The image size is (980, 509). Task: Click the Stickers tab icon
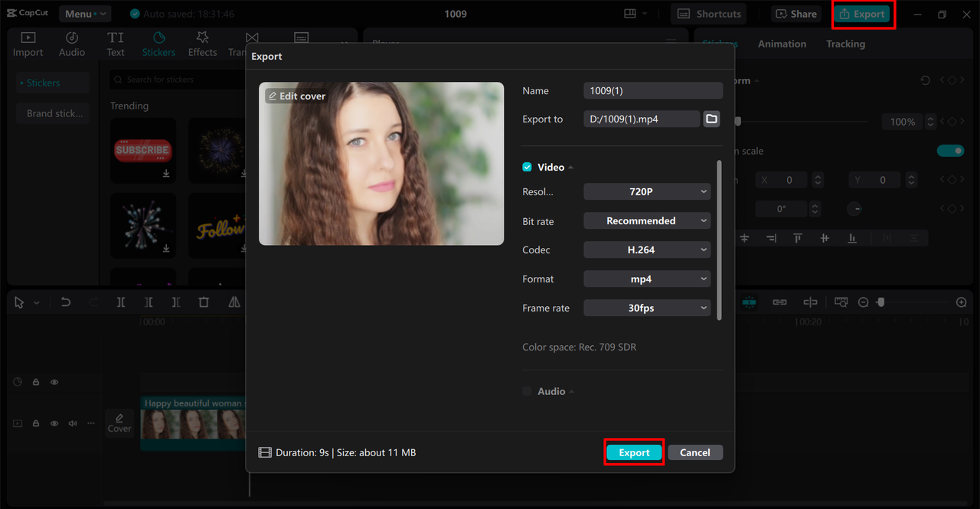pyautogui.click(x=158, y=38)
